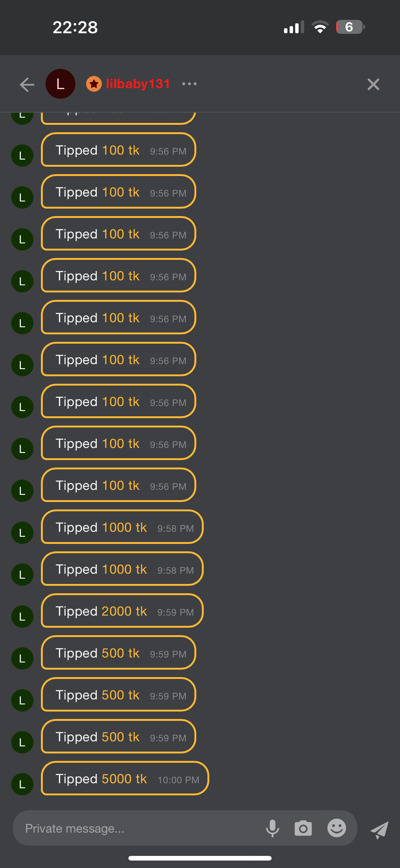Tap the microphone voice message icon

pyautogui.click(x=272, y=828)
